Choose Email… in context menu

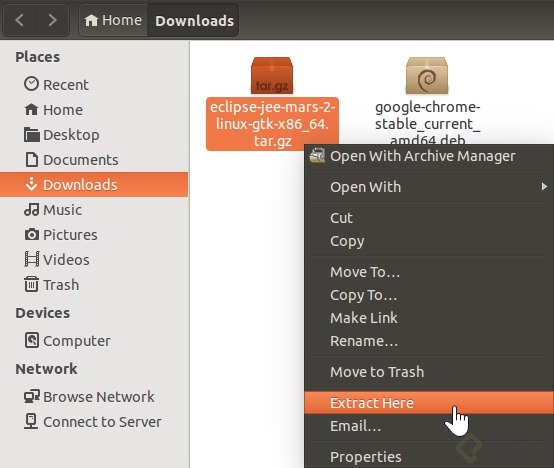coord(429,426)
